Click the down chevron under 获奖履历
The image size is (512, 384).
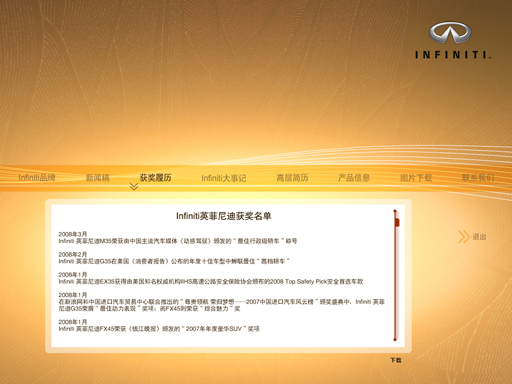click(x=134, y=187)
